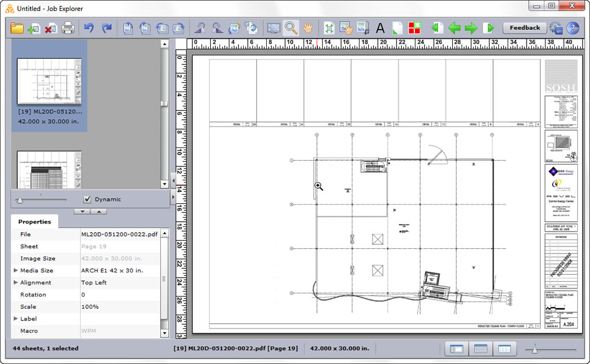The width and height of the screenshot is (590, 364).
Task: Select the Pan hand tool
Action: tap(308, 28)
